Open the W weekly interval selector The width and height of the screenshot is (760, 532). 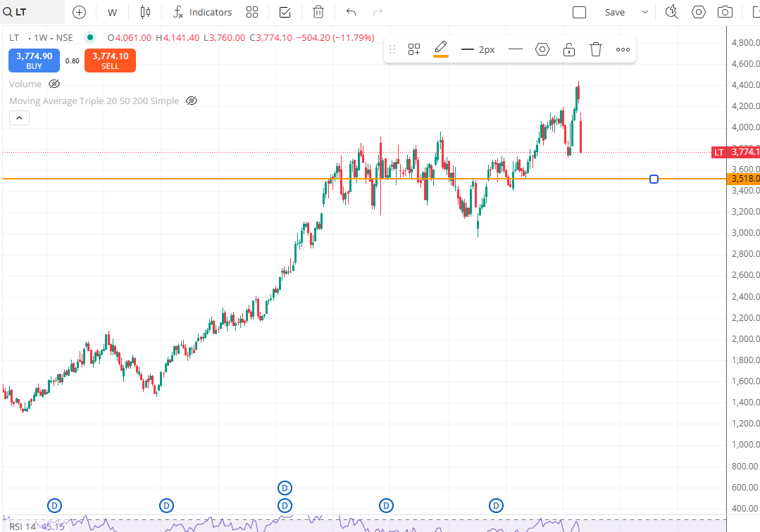click(112, 13)
